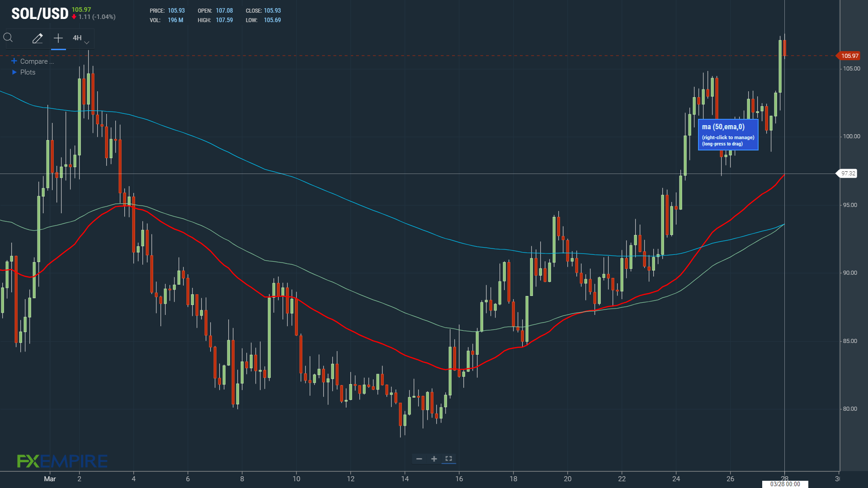
Task: Click the LOW value 105.69
Action: point(272,20)
